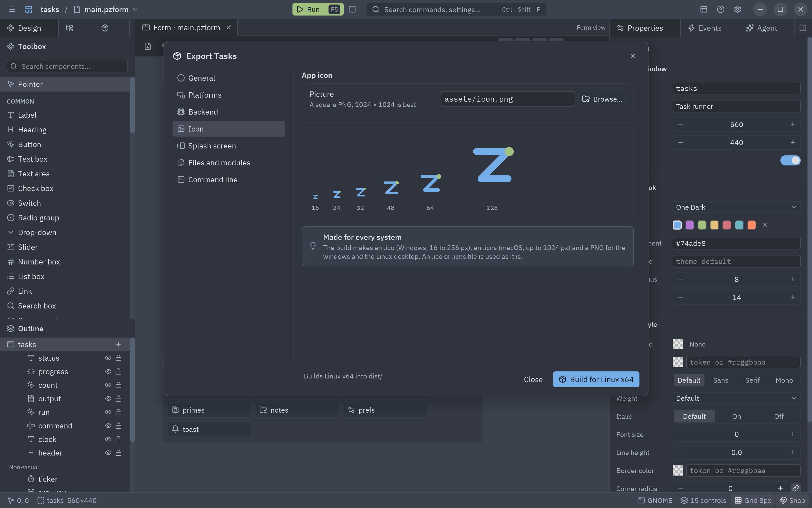Click the new file icon in form toolbar

pyautogui.click(x=148, y=46)
